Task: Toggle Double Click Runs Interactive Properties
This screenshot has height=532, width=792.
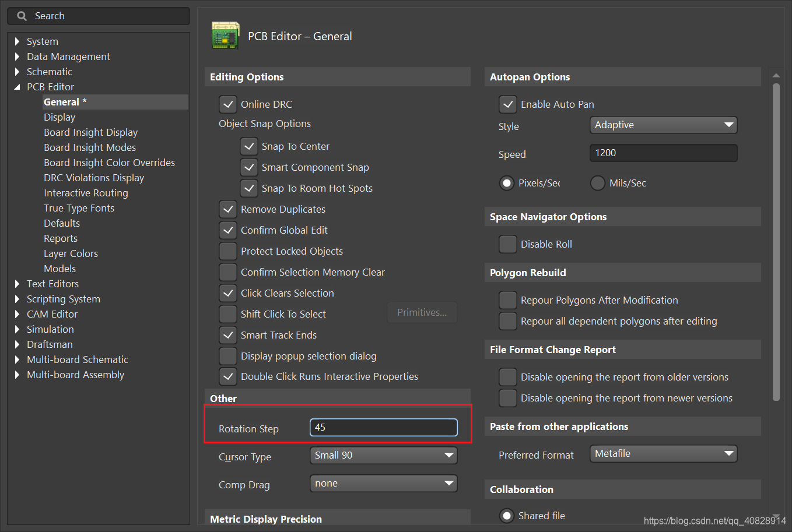Action: (228, 376)
